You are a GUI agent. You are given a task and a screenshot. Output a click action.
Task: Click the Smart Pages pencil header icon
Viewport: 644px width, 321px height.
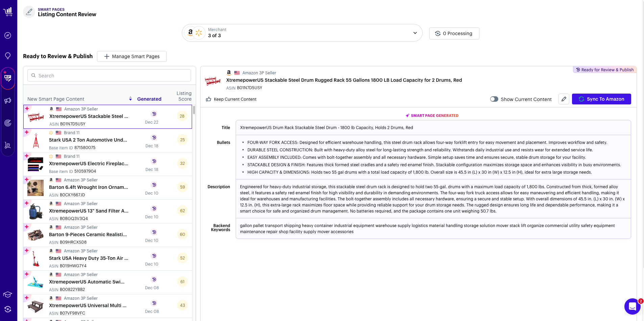(29, 12)
